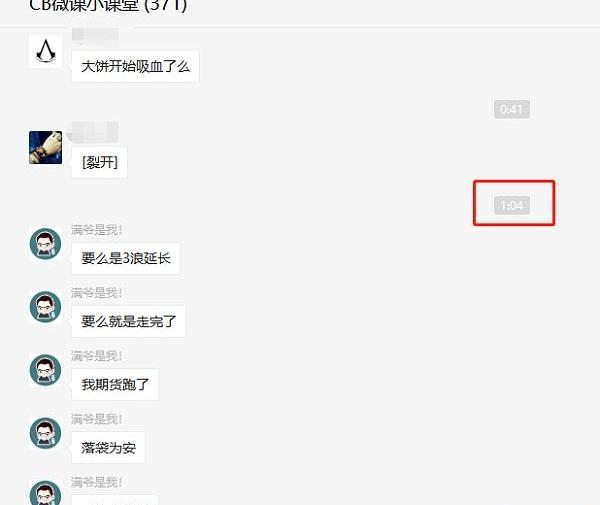
Task: Click the partially visible bottom cartoon avatar
Action: pos(46,492)
